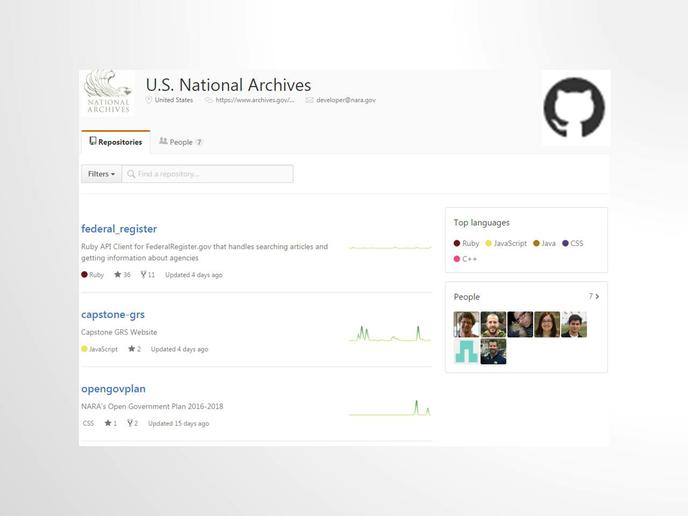Click the opengovplan activity graph

391,408
